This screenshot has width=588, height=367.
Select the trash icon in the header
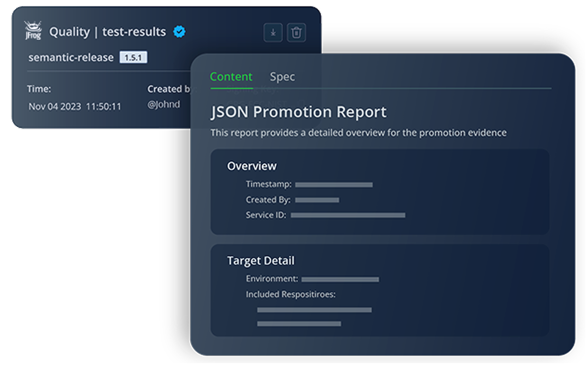297,32
